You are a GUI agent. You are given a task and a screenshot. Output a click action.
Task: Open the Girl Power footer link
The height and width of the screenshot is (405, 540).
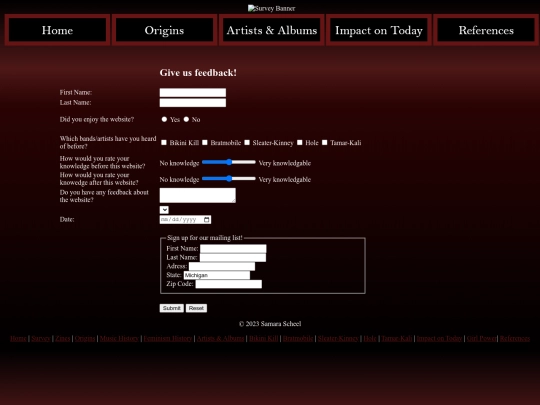click(x=481, y=339)
